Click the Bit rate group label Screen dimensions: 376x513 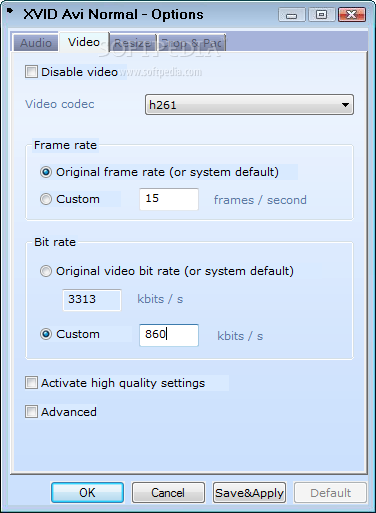click(55, 242)
